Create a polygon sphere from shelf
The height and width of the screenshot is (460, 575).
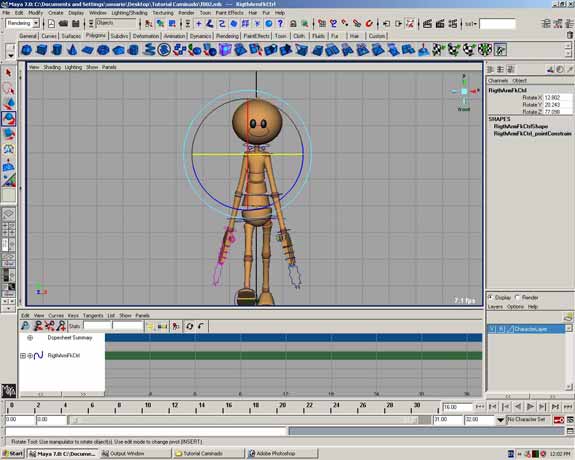tap(26, 50)
